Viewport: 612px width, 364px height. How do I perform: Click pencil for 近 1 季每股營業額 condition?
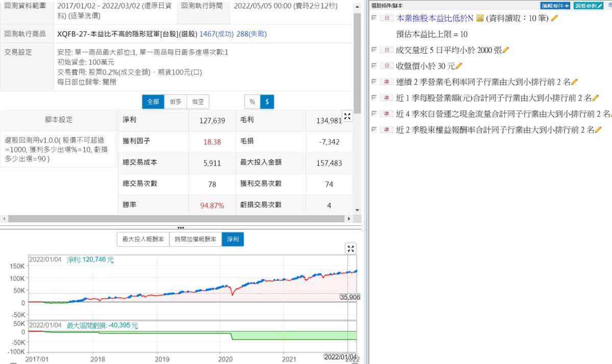(595, 97)
